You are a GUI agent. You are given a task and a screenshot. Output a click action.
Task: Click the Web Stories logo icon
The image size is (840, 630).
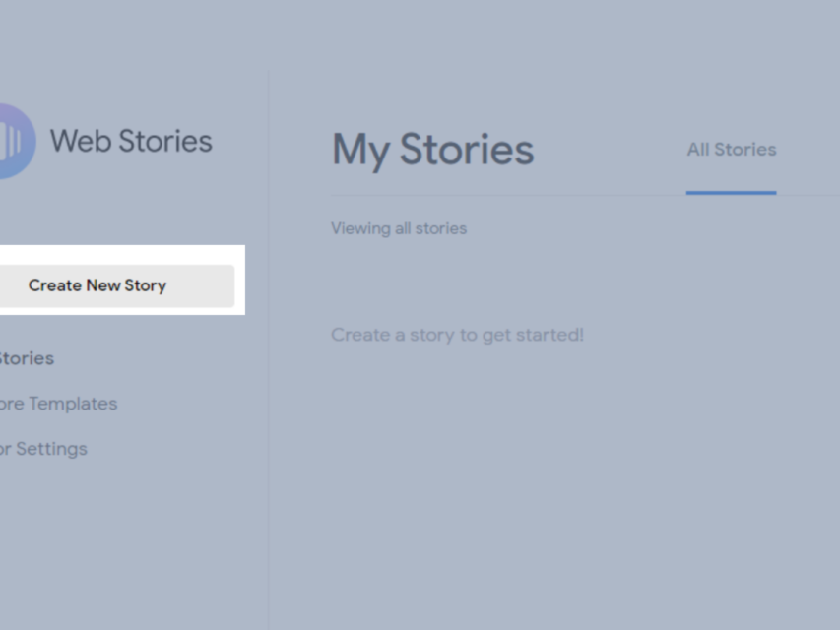(x=18, y=141)
